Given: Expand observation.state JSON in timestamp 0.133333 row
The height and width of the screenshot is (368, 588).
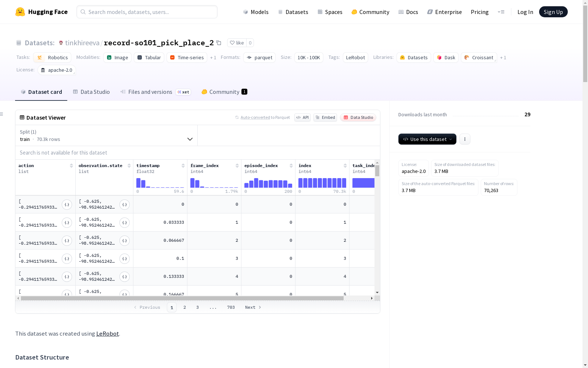Looking at the screenshot, I should click(125, 277).
